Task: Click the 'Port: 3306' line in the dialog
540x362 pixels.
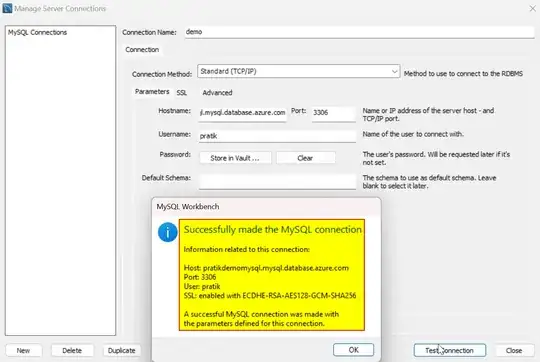Action: (x=200, y=277)
